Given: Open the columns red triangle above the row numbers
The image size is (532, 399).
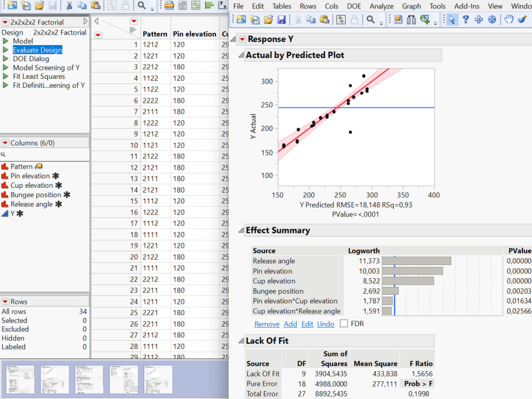Looking at the screenshot, I should point(134,21).
